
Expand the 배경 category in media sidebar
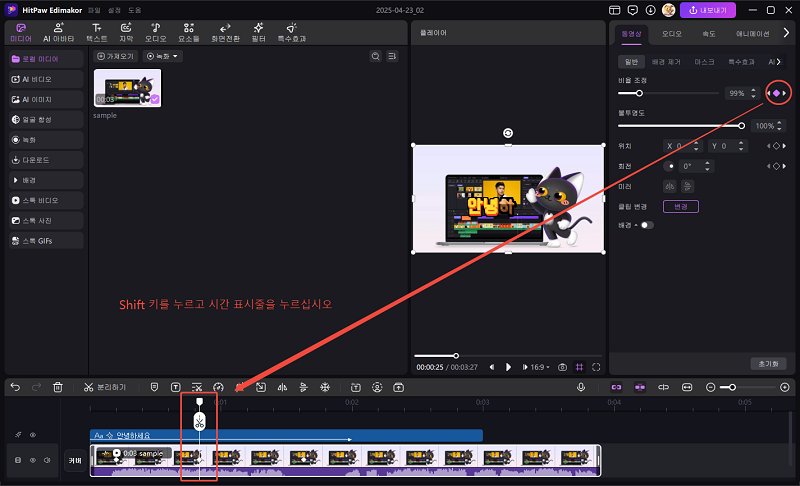tap(46, 180)
